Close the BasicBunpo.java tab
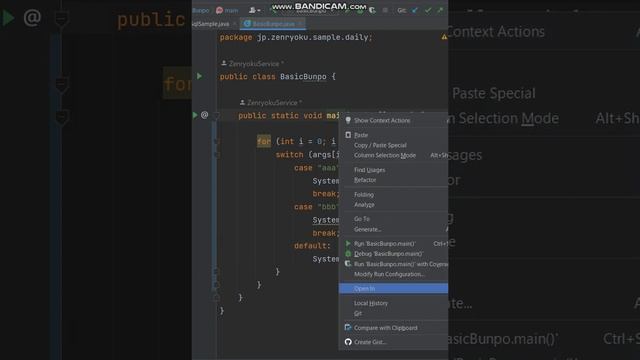Screen dimensions: 640x360 pyautogui.click(x=300, y=24)
